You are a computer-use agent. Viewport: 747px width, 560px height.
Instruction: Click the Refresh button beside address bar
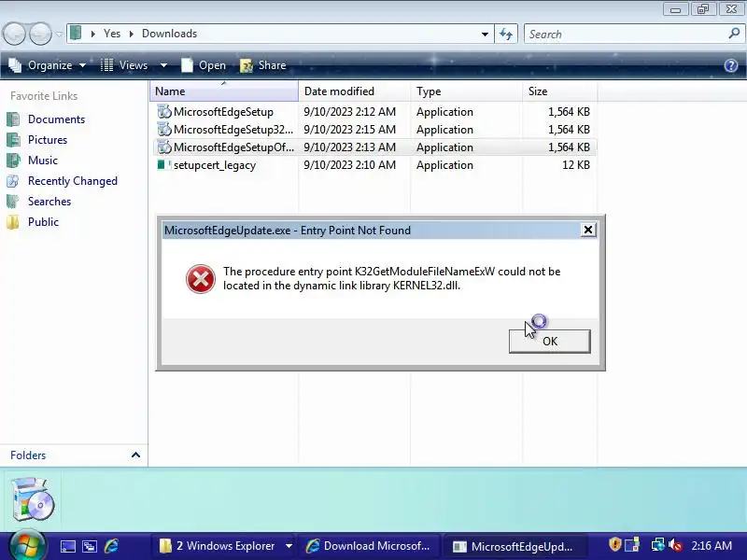click(506, 34)
